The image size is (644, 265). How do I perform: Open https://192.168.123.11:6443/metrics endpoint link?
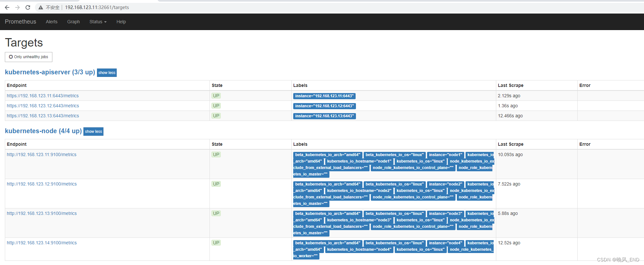coord(43,96)
